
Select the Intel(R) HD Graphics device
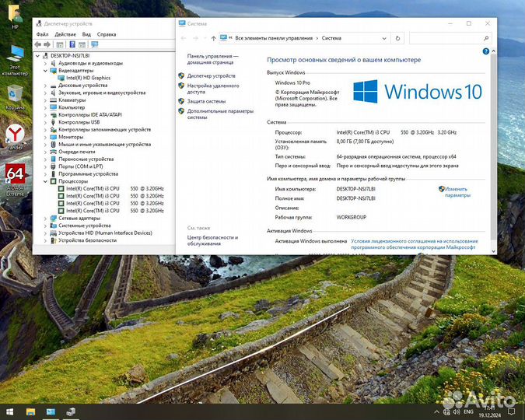(x=88, y=78)
